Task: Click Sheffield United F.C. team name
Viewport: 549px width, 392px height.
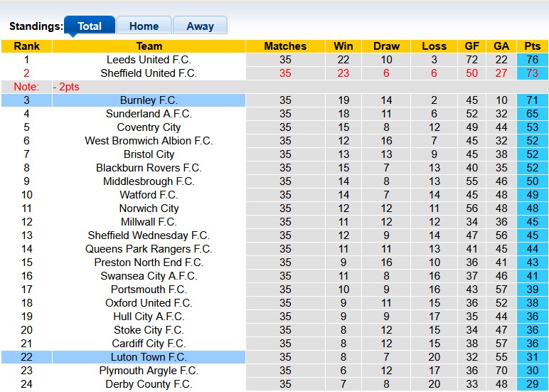Action: click(149, 73)
